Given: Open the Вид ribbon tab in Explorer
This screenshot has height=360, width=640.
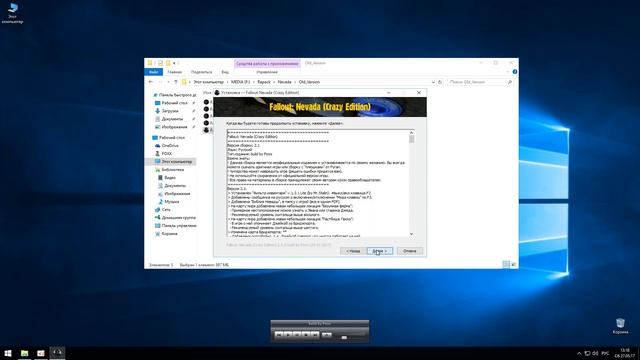Looking at the screenshot, I should (225, 72).
